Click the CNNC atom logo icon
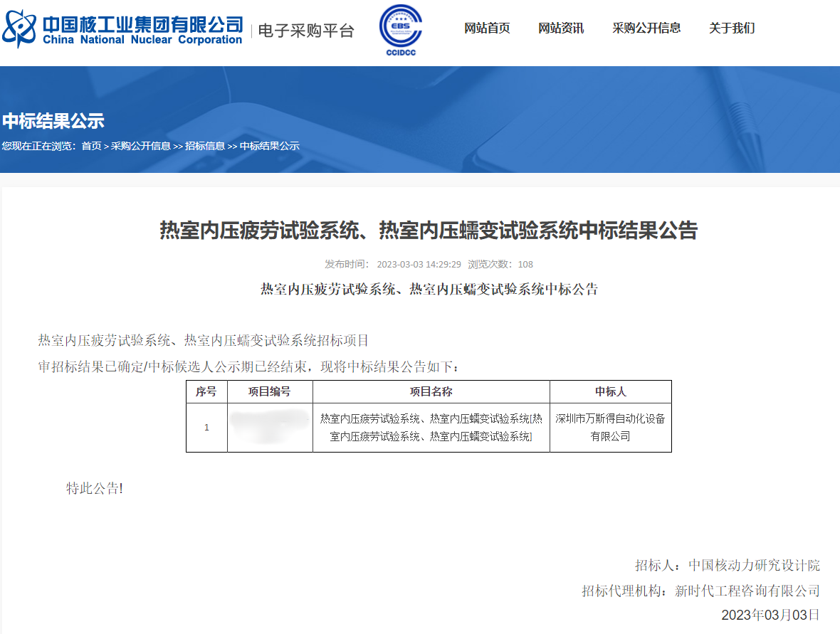 tap(19, 28)
